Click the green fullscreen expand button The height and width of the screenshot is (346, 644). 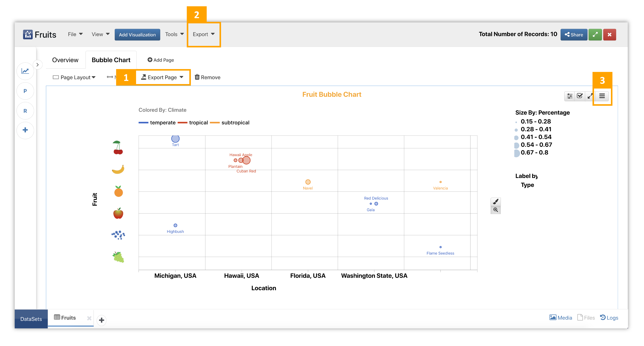(x=595, y=35)
